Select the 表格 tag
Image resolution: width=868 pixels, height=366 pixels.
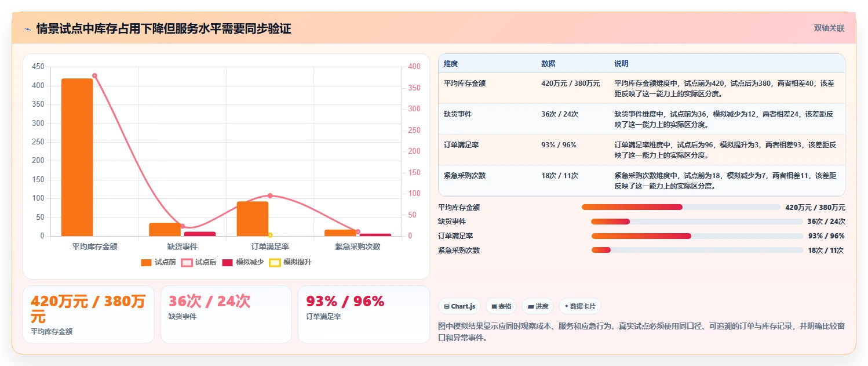coord(501,306)
